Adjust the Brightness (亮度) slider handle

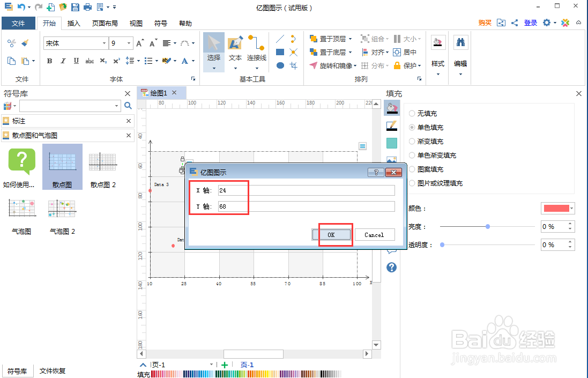(x=488, y=226)
